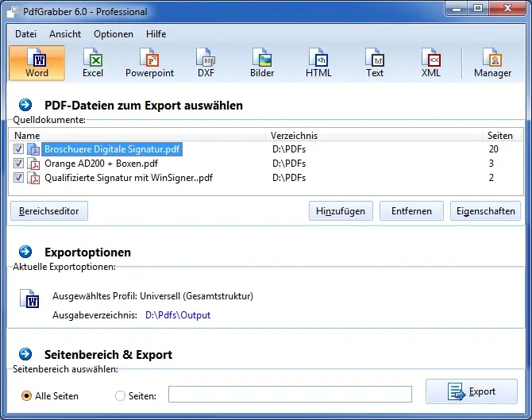Click D:\PDFs directory of Broschuere row
This screenshot has height=420, width=532.
(x=289, y=149)
